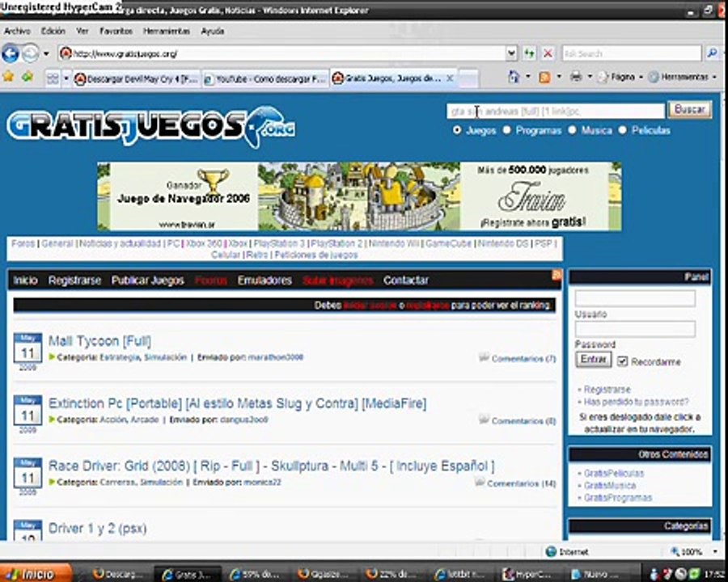Open the GratisPeliculas sidebar link
This screenshot has height=582, width=728.
click(x=614, y=474)
